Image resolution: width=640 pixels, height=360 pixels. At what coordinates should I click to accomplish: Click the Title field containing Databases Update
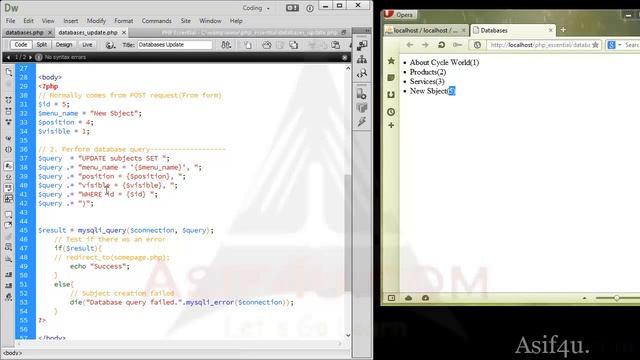(175, 45)
